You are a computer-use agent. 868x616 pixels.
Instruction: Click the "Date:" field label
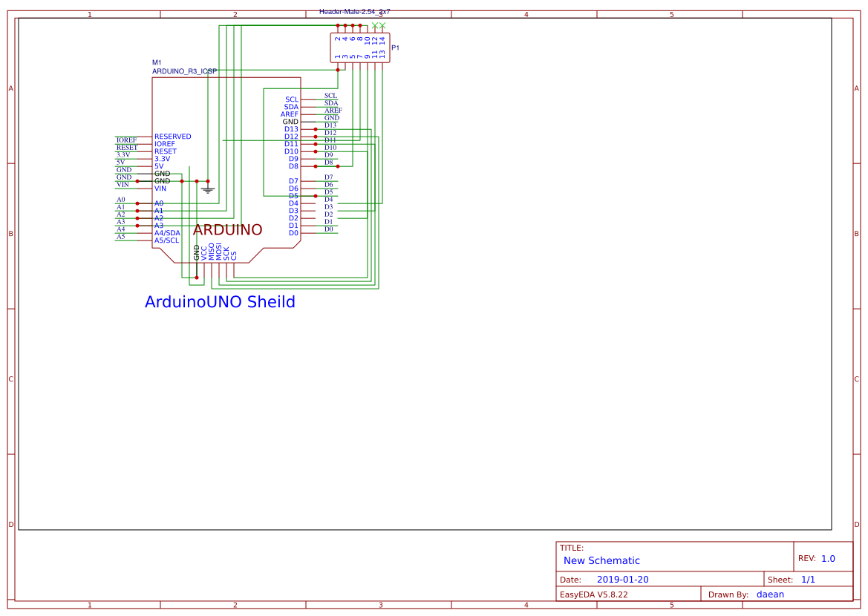point(571,580)
